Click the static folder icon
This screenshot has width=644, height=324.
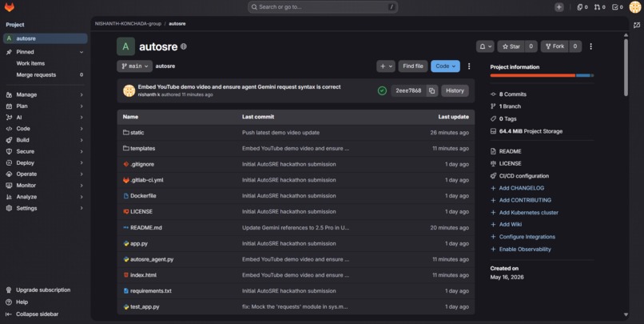(126, 132)
